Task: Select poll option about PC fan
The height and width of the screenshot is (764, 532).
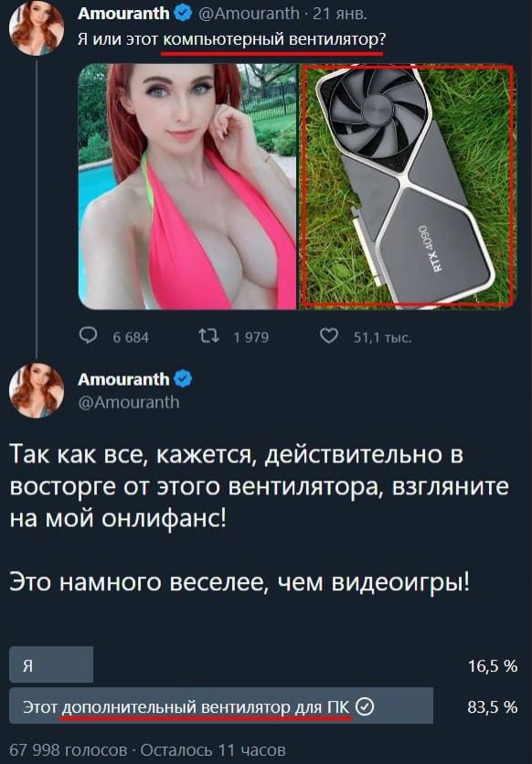Action: coord(221,706)
